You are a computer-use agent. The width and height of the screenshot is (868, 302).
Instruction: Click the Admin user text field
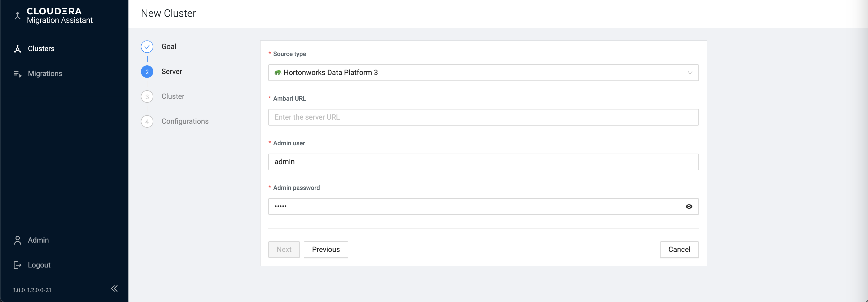pyautogui.click(x=483, y=162)
